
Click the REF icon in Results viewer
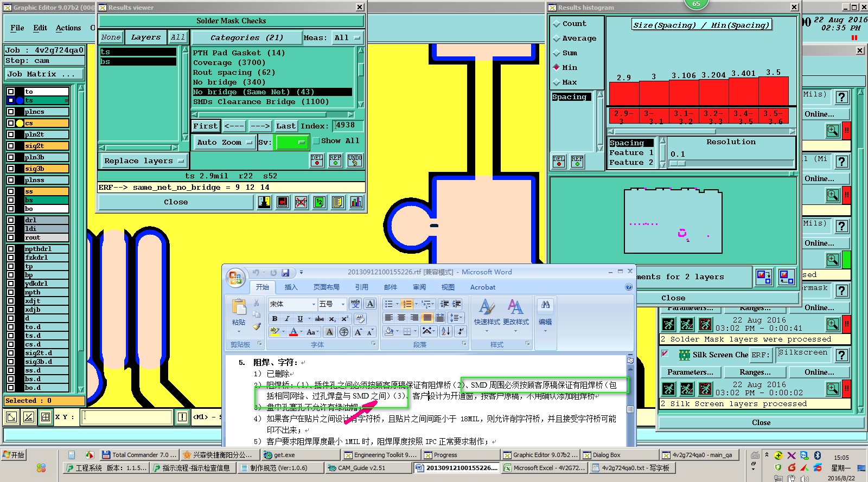click(x=335, y=160)
